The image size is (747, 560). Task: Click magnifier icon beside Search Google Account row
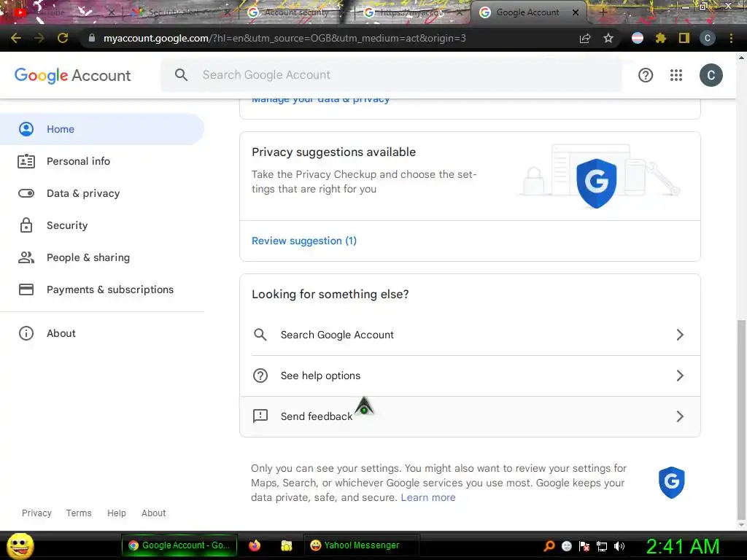coord(260,335)
